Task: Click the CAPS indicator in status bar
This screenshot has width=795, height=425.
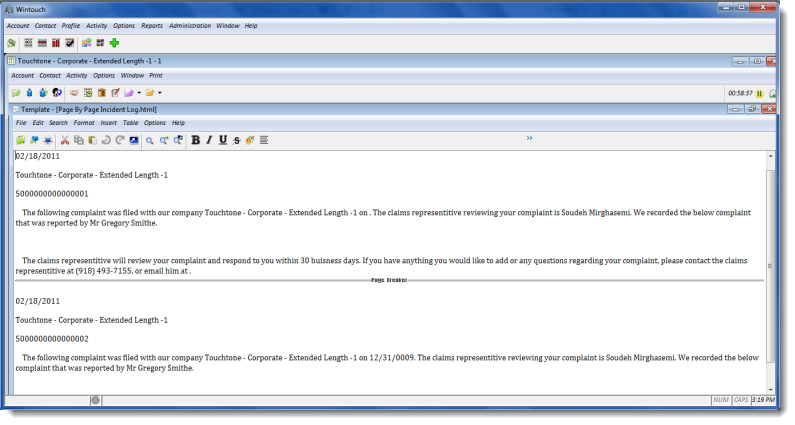Action: 741,400
